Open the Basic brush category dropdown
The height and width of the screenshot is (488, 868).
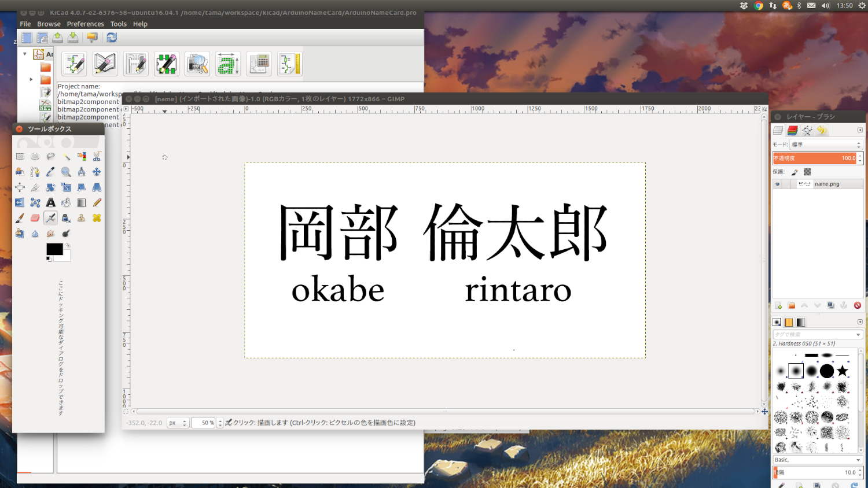point(817,459)
